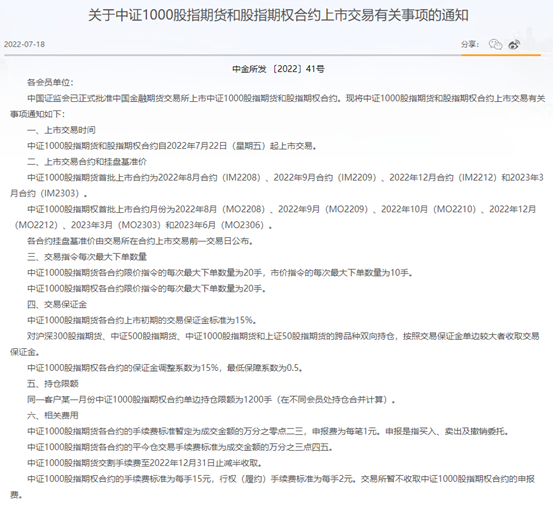The width and height of the screenshot is (553, 505).
Task: Click heading 四、交易保证金
Action: click(x=57, y=304)
